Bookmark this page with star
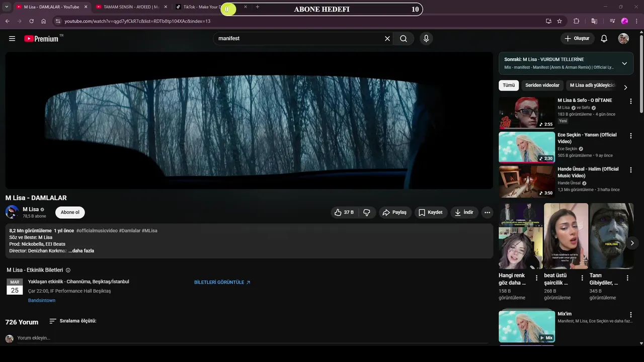Viewport: 644px width, 362px height. click(559, 21)
